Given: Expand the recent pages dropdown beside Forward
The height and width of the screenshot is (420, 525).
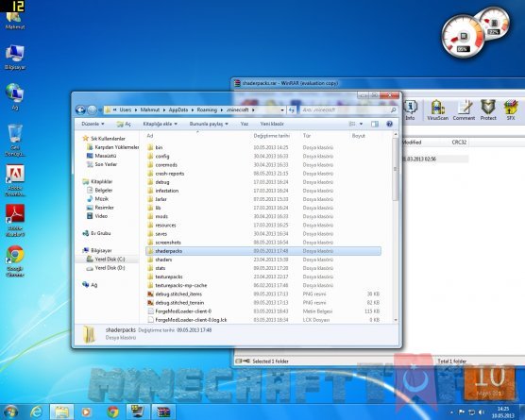Looking at the screenshot, I should point(100,109).
